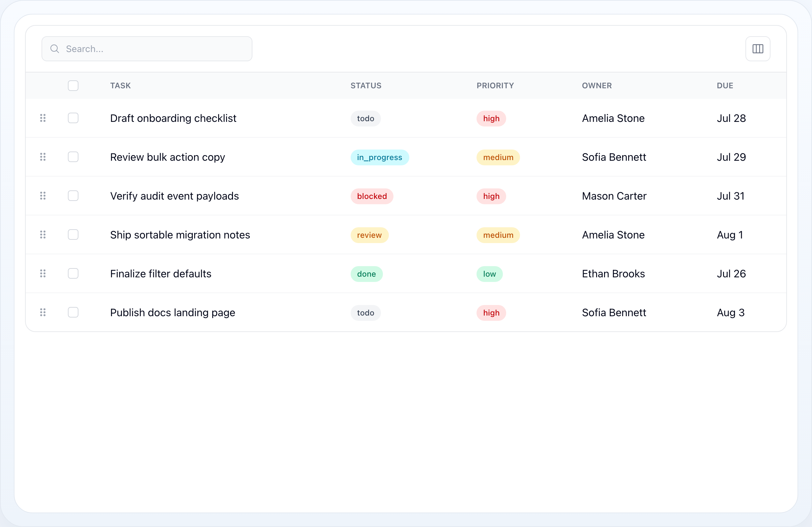The image size is (812, 527).
Task: Toggle the select-all checkbox in header
Action: coord(73,86)
